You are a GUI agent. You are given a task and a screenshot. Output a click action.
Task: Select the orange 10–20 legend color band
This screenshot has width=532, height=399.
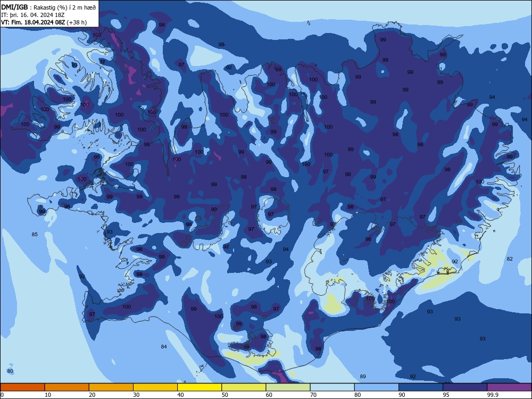(67, 387)
